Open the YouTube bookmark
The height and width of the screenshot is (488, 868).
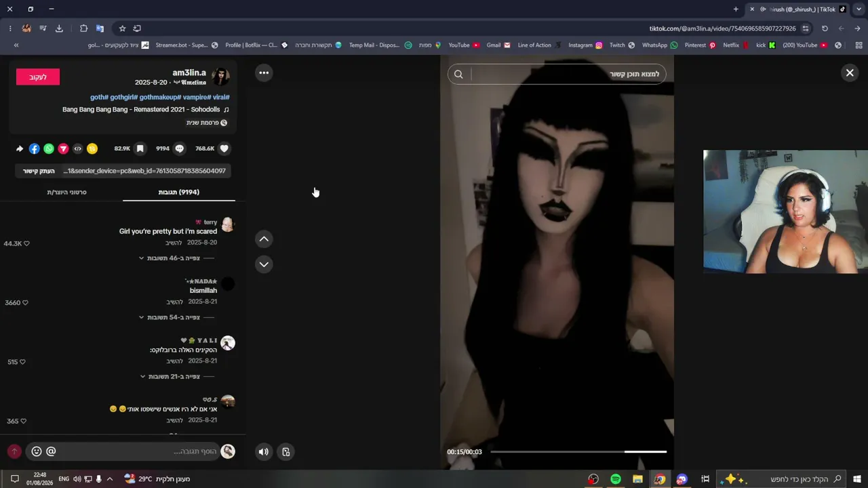coord(464,45)
